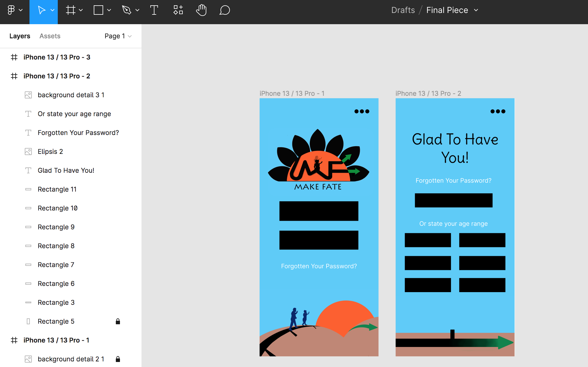The image size is (588, 367).
Task: Select the Frame tool
Action: point(71,10)
